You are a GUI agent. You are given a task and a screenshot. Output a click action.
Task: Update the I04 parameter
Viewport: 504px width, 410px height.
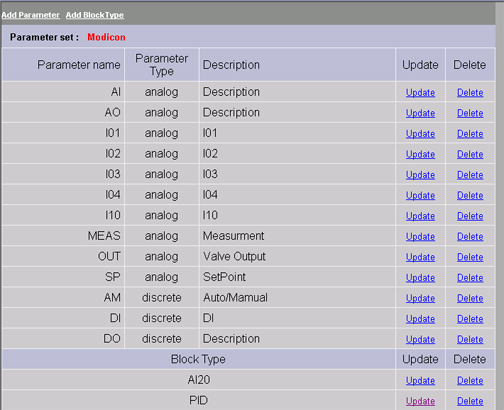[x=420, y=196]
